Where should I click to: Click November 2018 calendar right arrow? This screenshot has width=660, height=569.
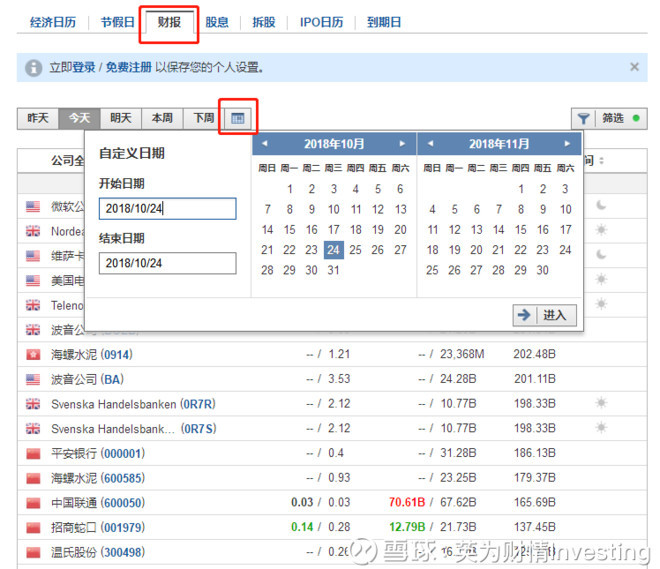tap(567, 144)
